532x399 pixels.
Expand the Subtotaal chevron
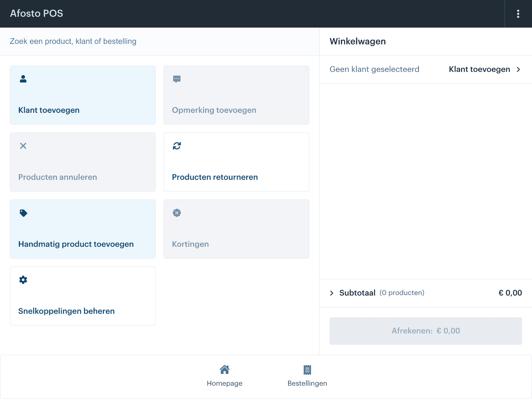332,293
